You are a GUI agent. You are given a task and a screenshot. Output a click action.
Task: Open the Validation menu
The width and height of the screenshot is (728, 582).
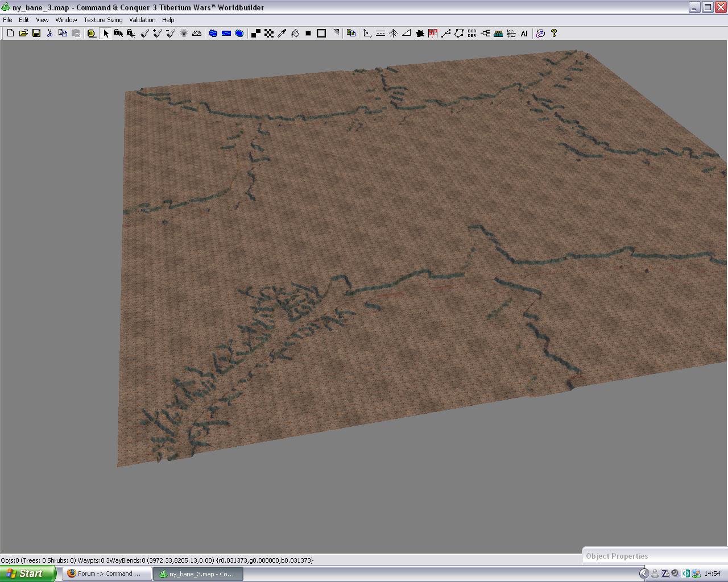[x=142, y=20]
